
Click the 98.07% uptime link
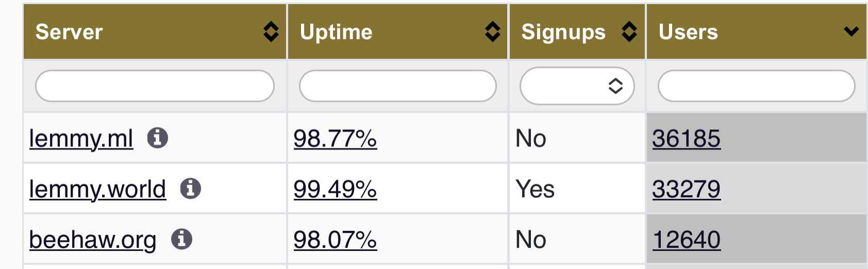coord(335,240)
